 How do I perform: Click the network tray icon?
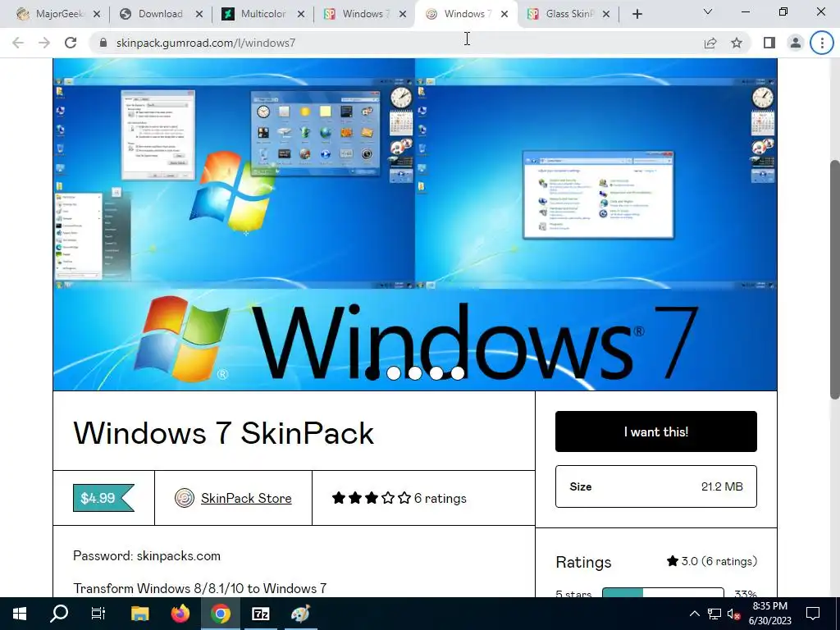click(714, 614)
